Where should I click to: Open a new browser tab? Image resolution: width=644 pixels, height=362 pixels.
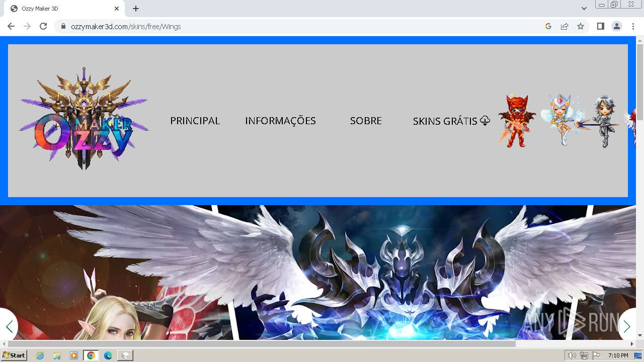pos(136,9)
